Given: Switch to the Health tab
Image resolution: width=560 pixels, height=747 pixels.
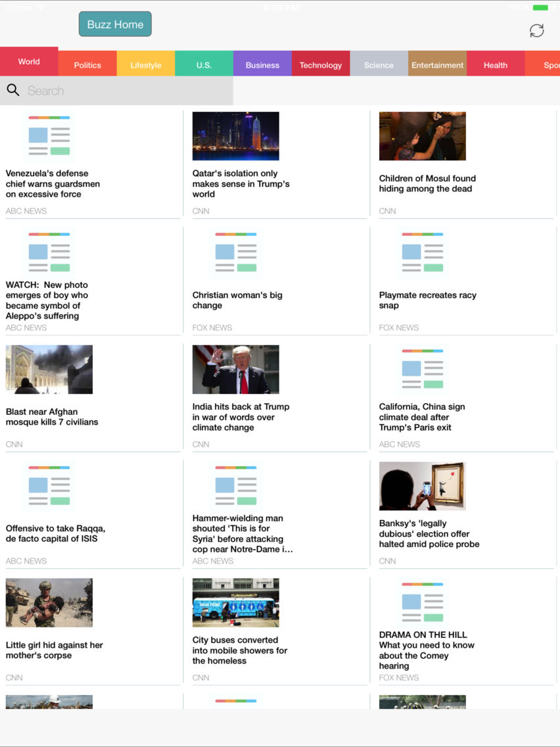Looking at the screenshot, I should [x=496, y=64].
